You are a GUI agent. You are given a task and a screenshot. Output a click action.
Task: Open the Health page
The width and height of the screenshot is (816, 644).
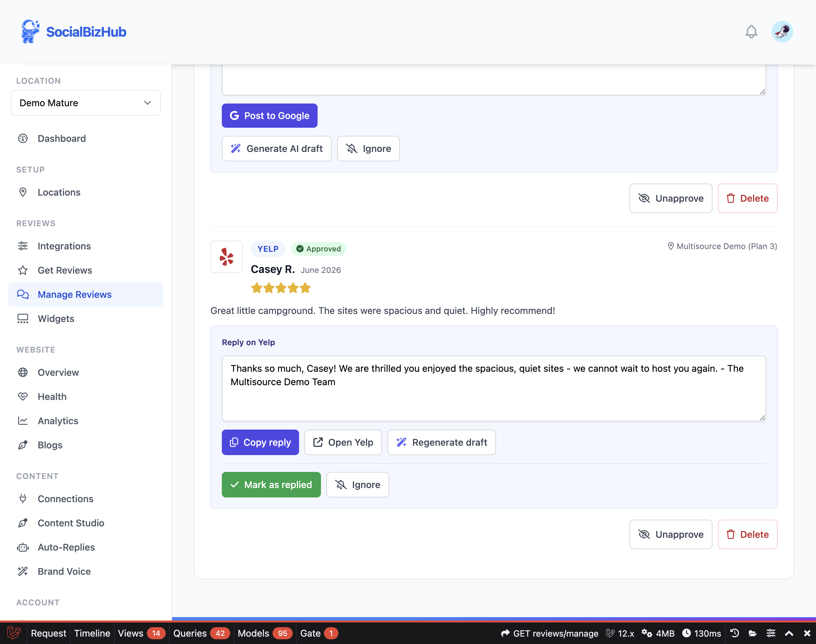(86, 397)
